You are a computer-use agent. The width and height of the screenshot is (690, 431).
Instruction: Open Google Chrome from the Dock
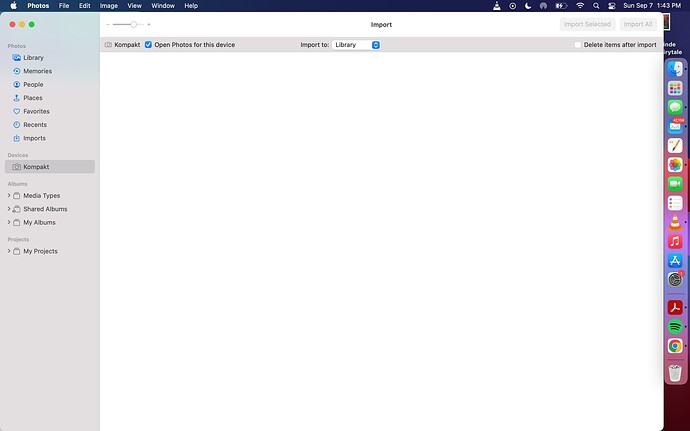pos(675,346)
